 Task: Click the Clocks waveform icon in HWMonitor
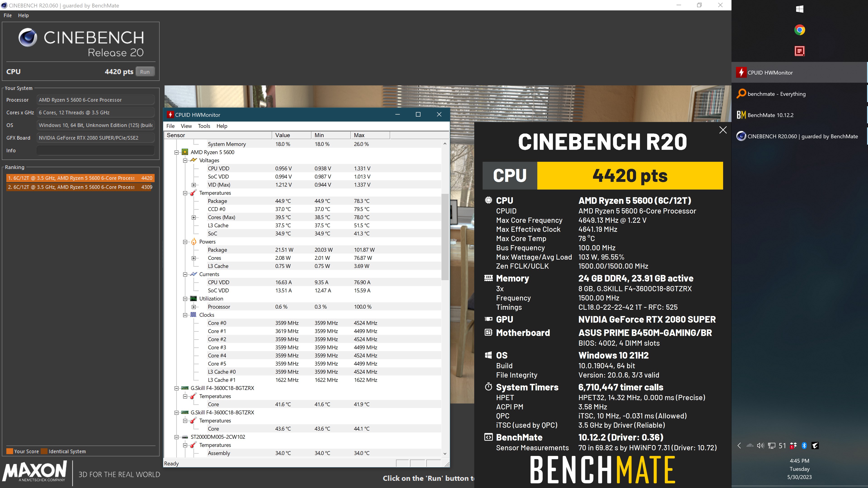pos(193,314)
